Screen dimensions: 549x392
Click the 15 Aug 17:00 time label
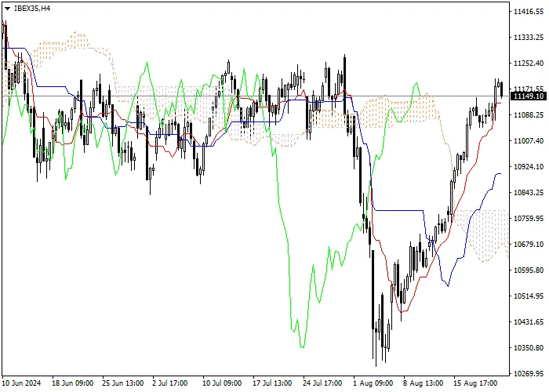click(x=475, y=383)
